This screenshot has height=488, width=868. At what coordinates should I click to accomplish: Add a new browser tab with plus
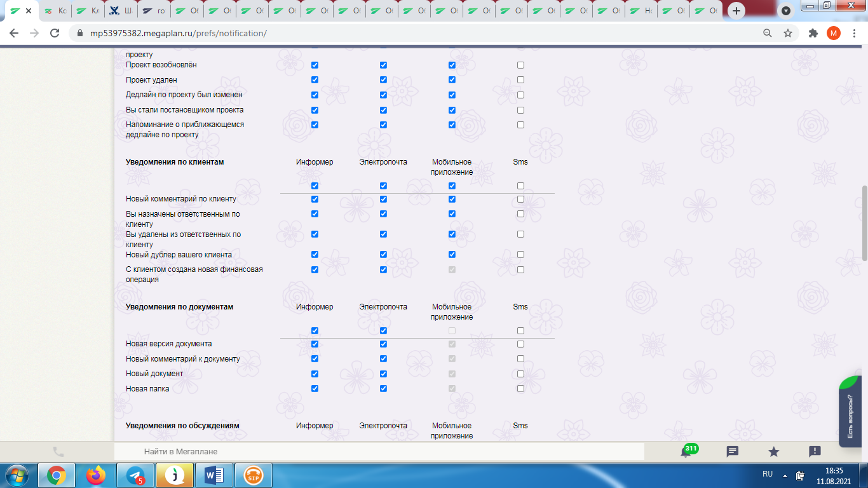[x=736, y=11]
